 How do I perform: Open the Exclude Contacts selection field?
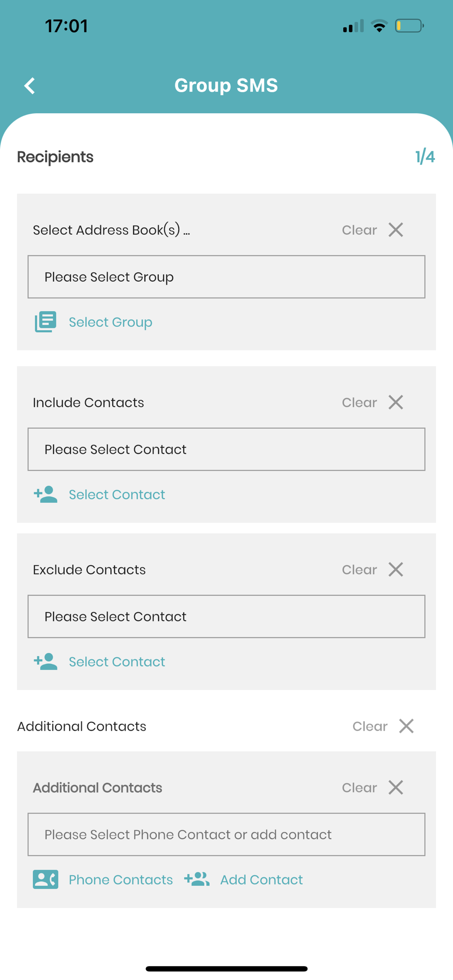pos(226,616)
